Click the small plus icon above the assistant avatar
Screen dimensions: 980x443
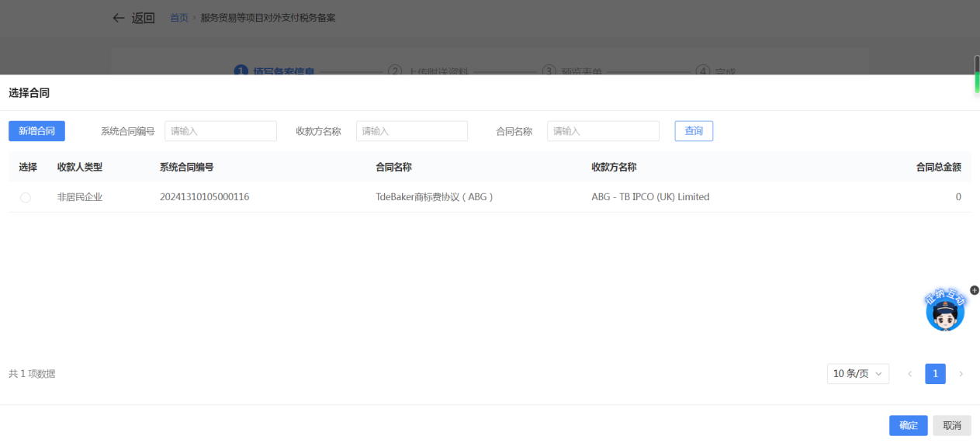click(975, 290)
